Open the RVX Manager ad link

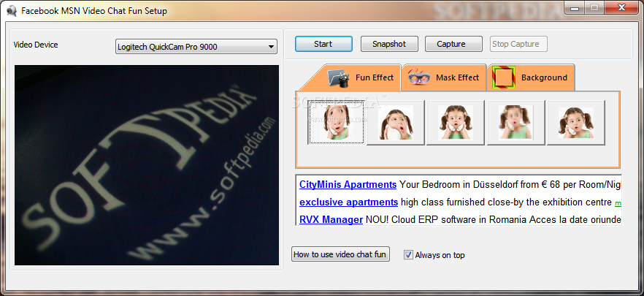click(331, 220)
